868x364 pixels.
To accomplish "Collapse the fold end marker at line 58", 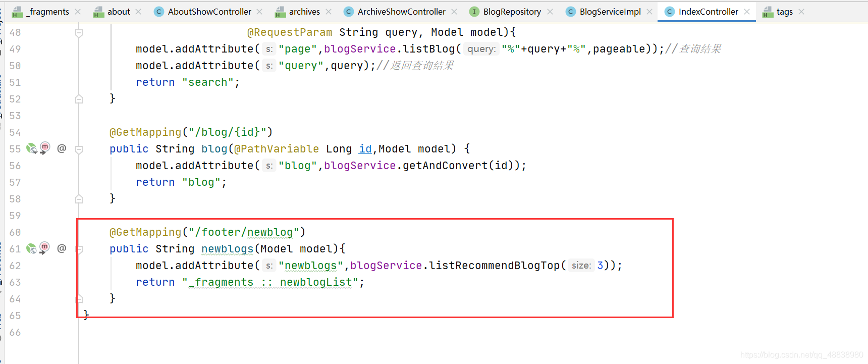I will click(79, 199).
